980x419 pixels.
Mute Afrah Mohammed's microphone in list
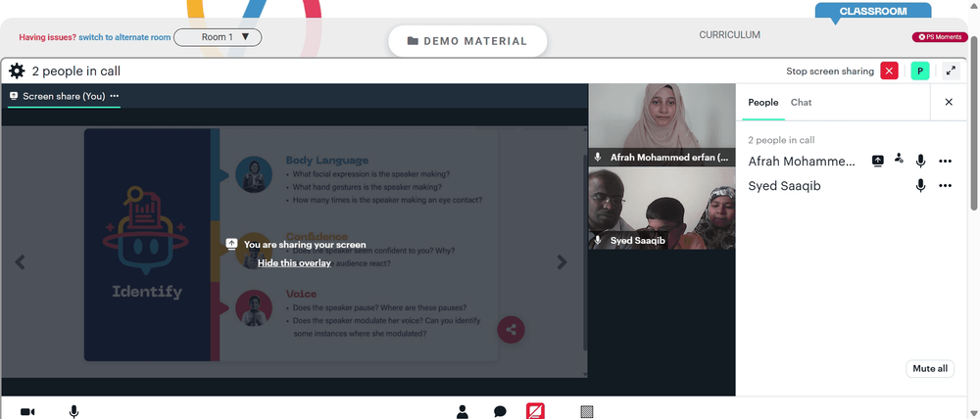(x=920, y=162)
